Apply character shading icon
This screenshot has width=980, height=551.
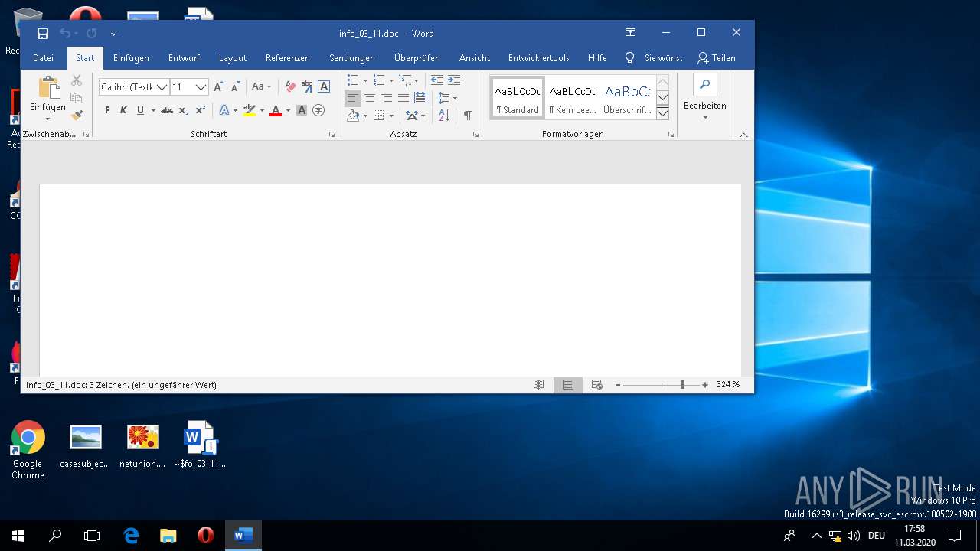click(x=302, y=111)
